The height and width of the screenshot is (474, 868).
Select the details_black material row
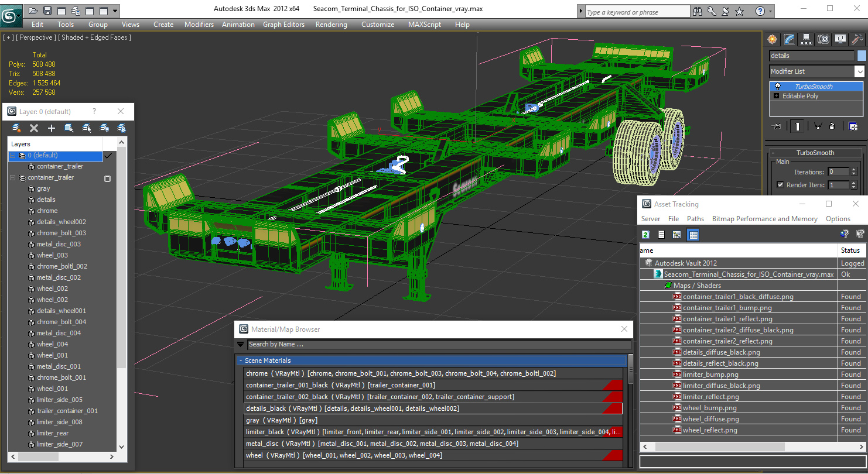click(433, 408)
